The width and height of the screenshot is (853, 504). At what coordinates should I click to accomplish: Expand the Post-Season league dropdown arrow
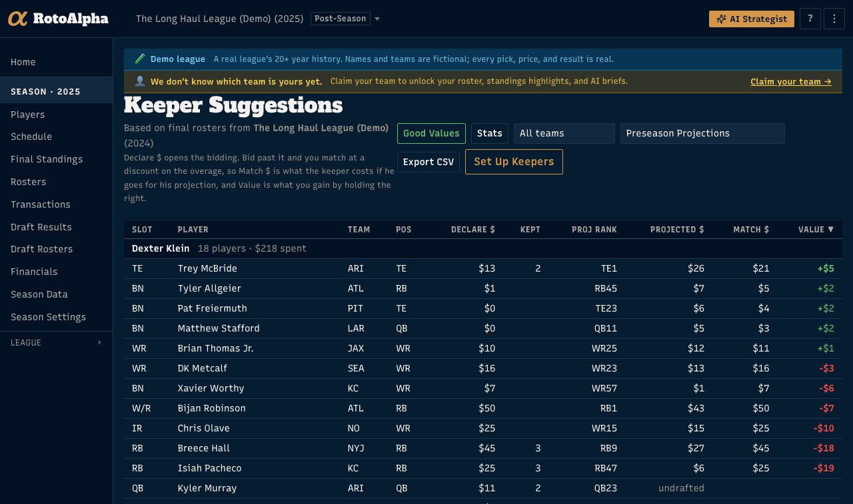click(x=377, y=19)
